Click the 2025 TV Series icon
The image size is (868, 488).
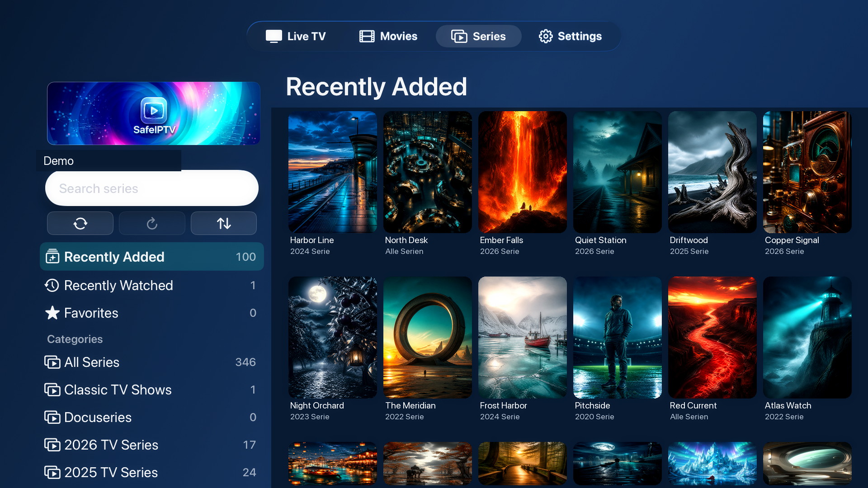pos(52,473)
